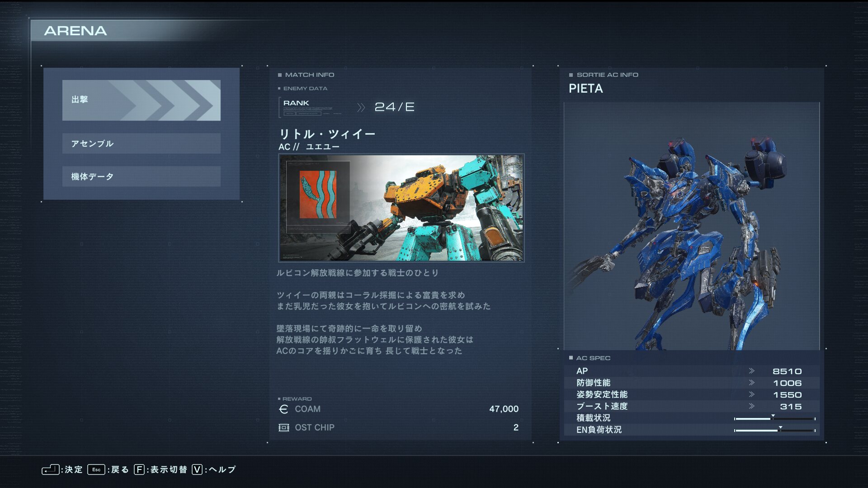Click the V help key icon
Viewport: 868px width, 488px height.
pos(197,469)
